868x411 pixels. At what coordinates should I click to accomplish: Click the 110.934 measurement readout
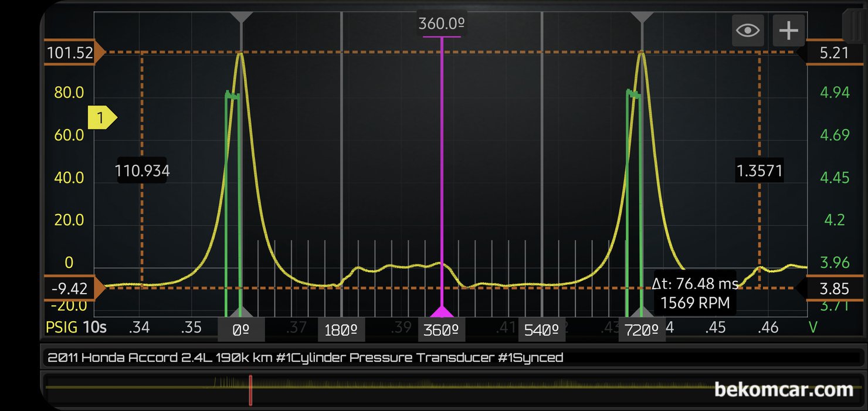pos(142,171)
